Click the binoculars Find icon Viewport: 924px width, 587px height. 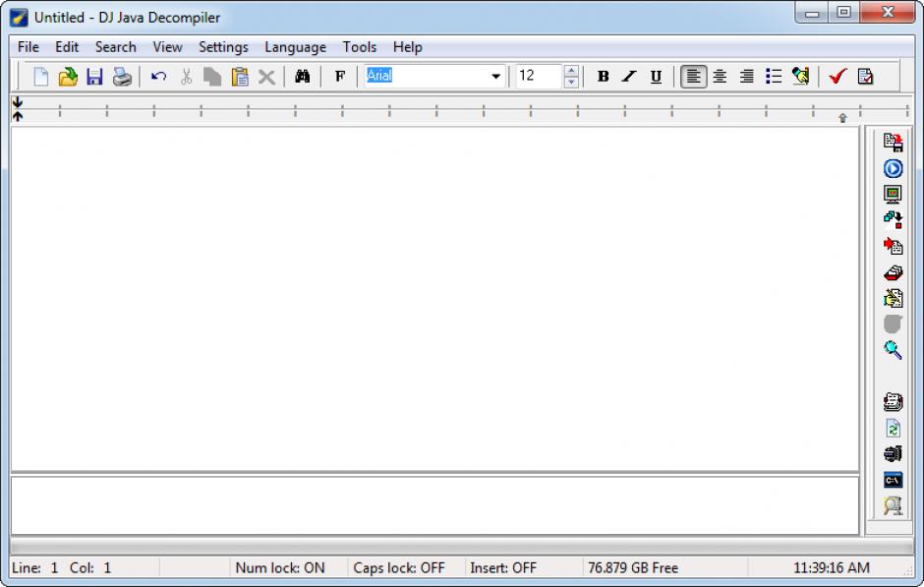pos(303,77)
